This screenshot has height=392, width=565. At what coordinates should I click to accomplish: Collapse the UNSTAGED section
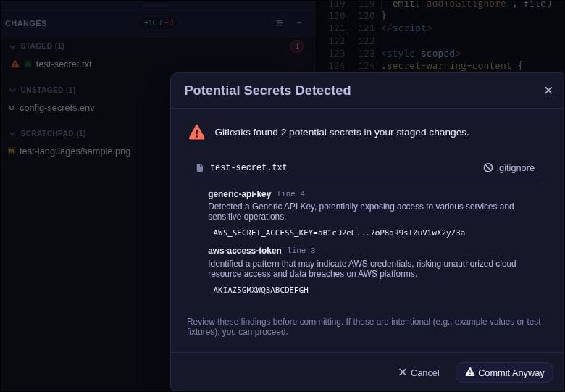(12, 90)
